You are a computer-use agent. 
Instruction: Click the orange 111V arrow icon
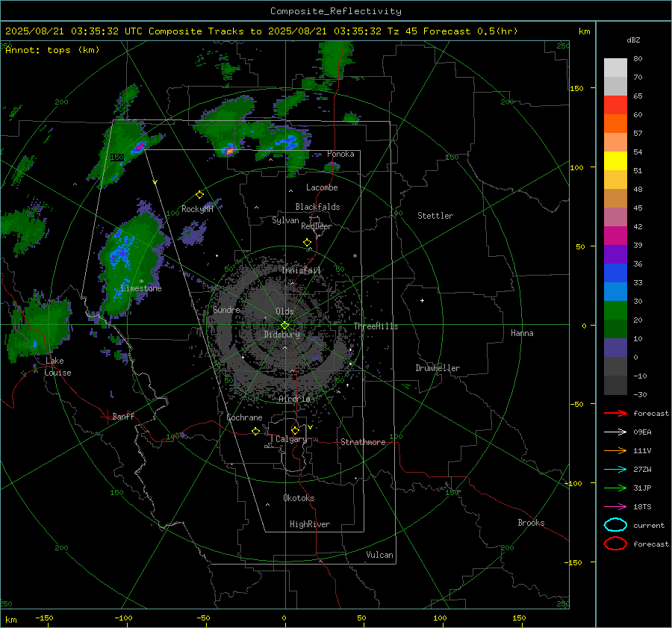615,450
